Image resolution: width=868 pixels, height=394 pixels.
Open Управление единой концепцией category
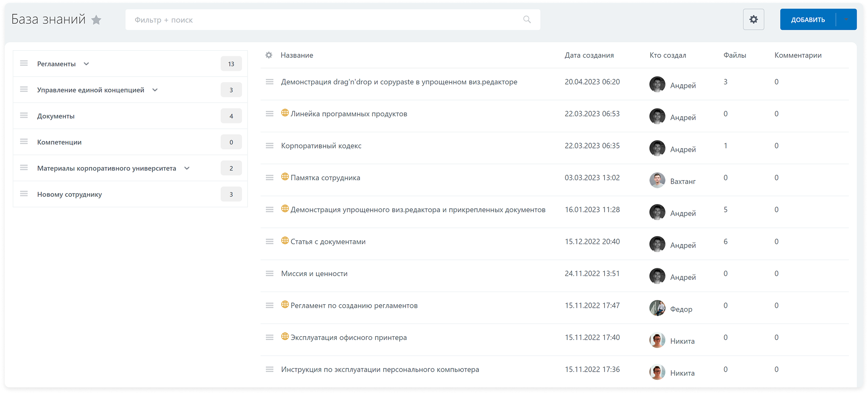(91, 90)
